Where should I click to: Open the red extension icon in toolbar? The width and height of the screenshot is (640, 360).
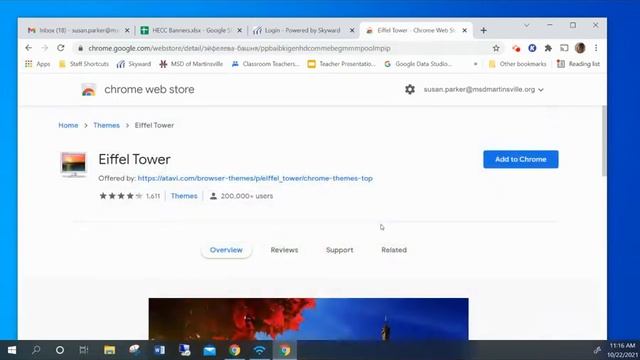click(516, 48)
